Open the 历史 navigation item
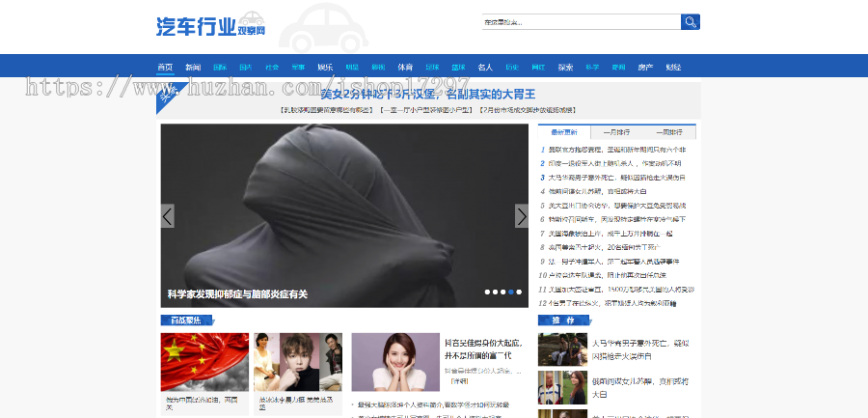Screen dimensions: 868x418 click(x=512, y=67)
